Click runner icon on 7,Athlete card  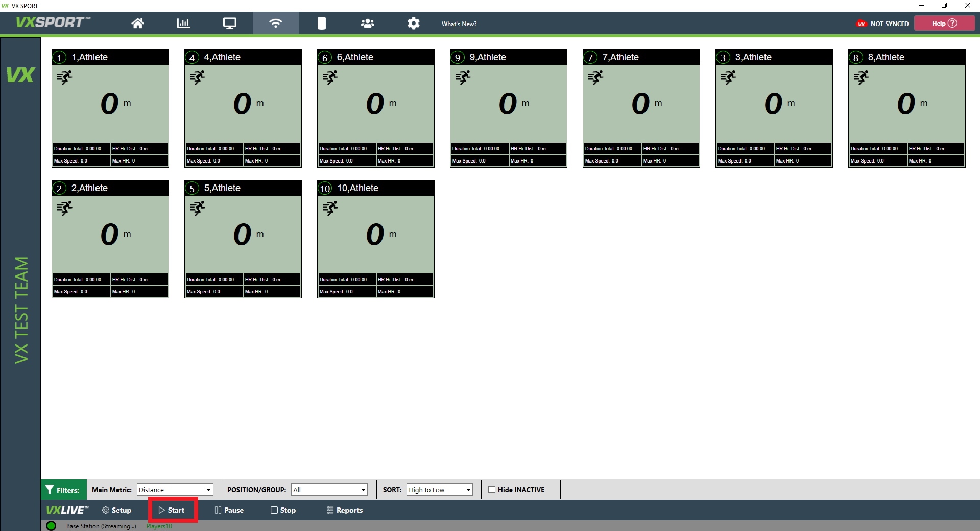click(595, 78)
